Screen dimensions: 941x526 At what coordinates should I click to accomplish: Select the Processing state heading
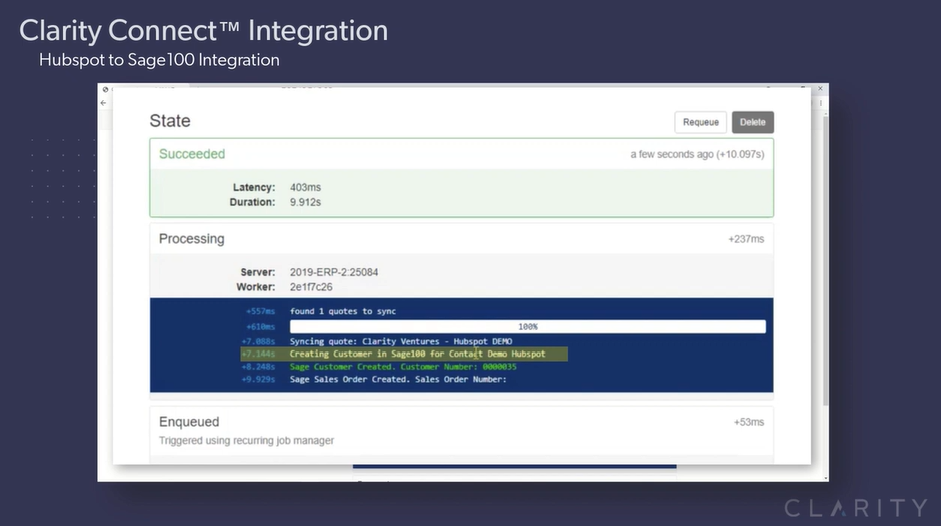point(191,238)
